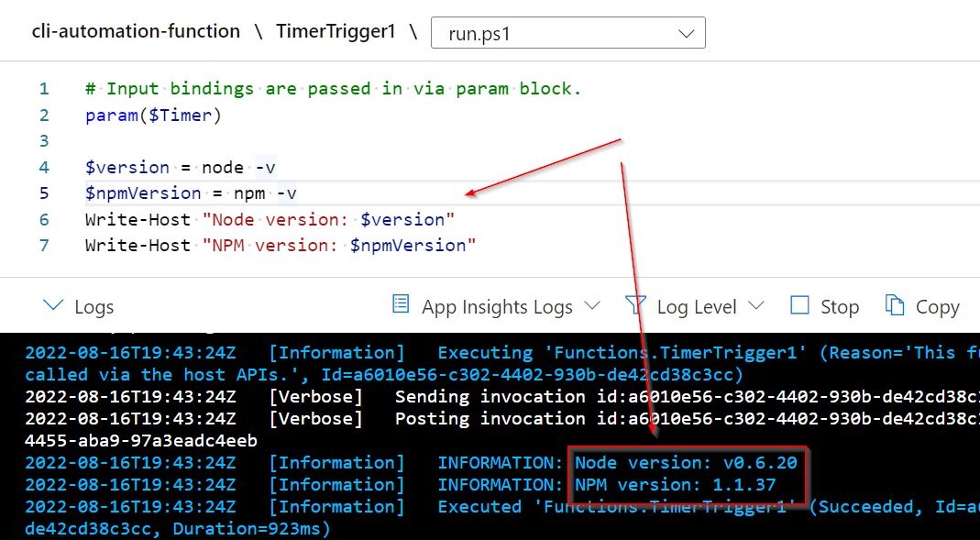Image resolution: width=980 pixels, height=540 pixels.
Task: Click the App Insights Logs icon
Action: pos(400,304)
